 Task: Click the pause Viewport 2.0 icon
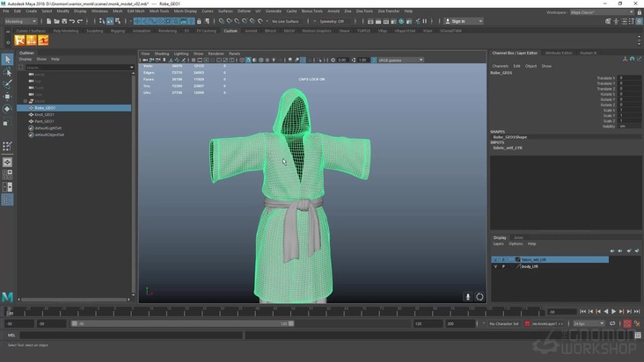pyautogui.click(x=425, y=21)
